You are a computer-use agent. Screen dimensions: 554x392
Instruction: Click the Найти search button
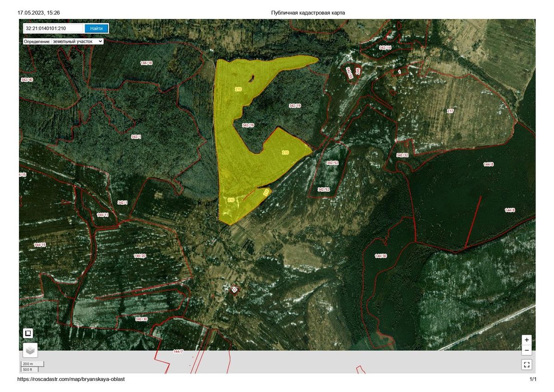(96, 28)
